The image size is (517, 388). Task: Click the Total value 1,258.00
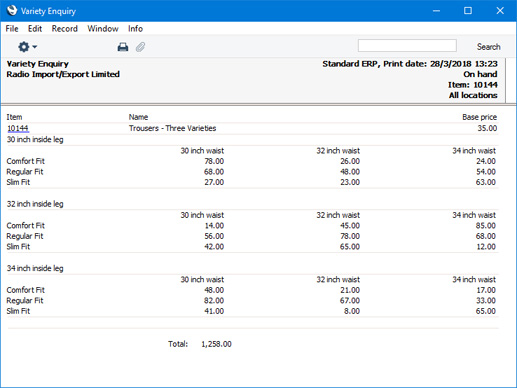point(216,344)
